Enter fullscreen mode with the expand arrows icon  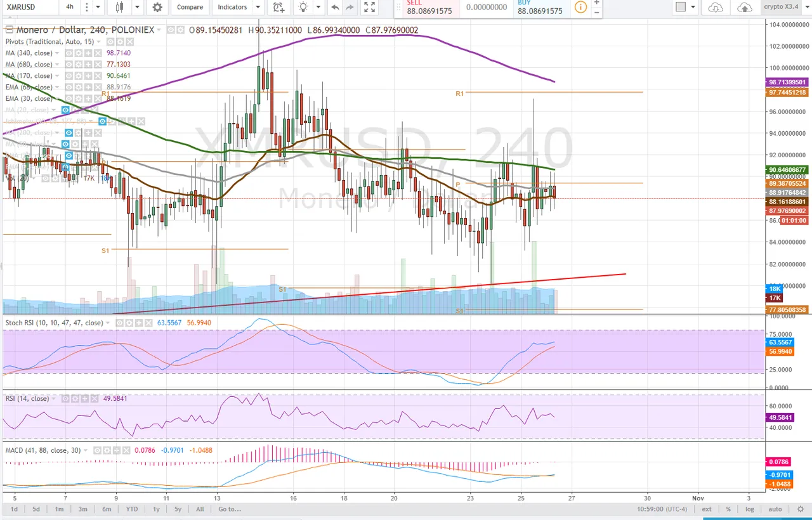coord(370,7)
